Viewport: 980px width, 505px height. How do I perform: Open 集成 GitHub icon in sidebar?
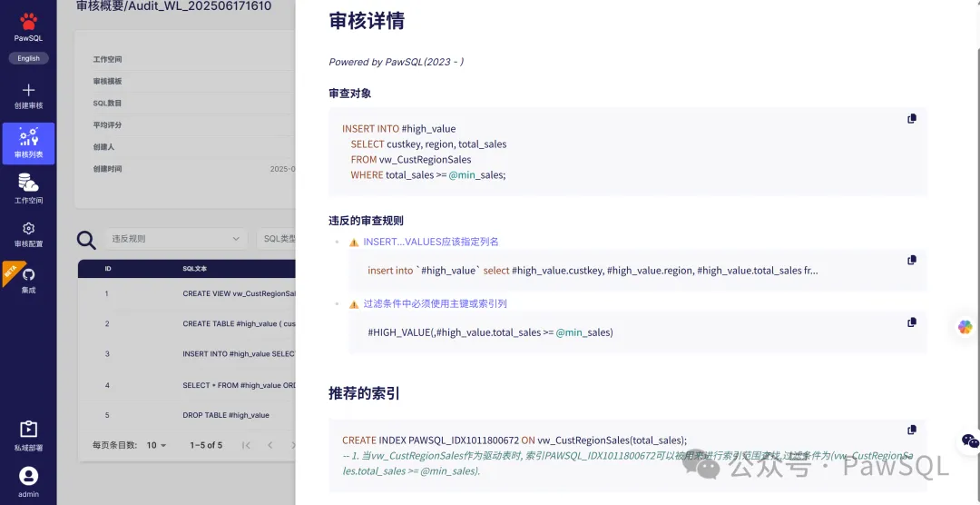point(28,274)
